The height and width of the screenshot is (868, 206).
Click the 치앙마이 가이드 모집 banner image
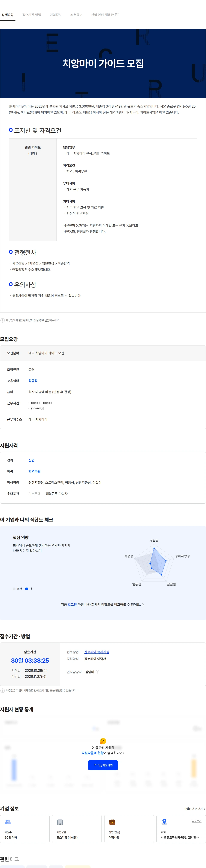[x=103, y=63]
